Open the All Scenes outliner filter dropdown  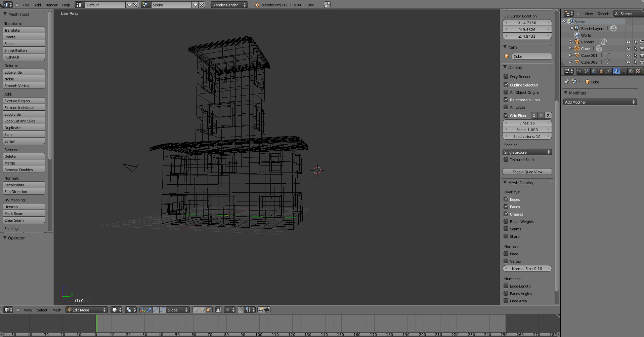pyautogui.click(x=629, y=14)
